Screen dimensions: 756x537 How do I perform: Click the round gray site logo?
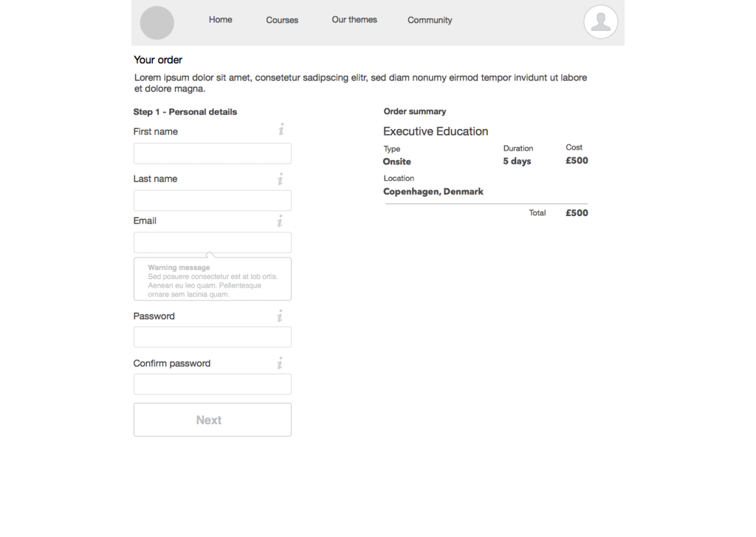pyautogui.click(x=157, y=23)
